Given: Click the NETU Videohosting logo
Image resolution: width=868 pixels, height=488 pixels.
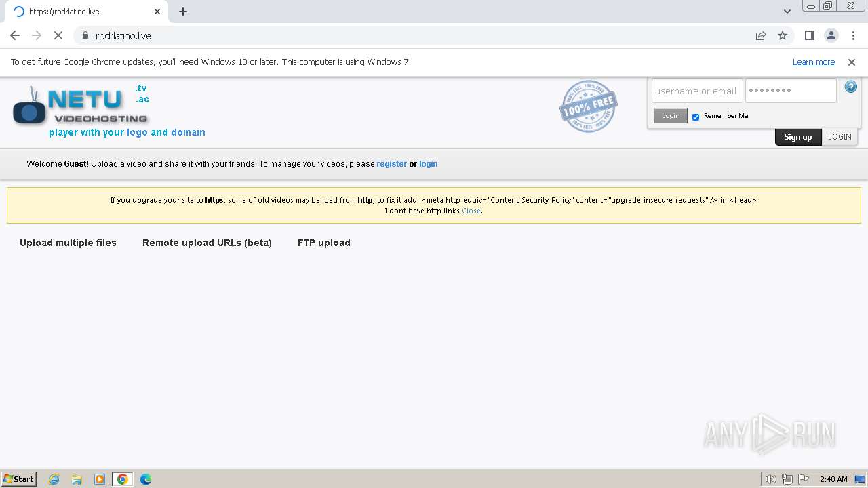Looking at the screenshot, I should (81, 106).
